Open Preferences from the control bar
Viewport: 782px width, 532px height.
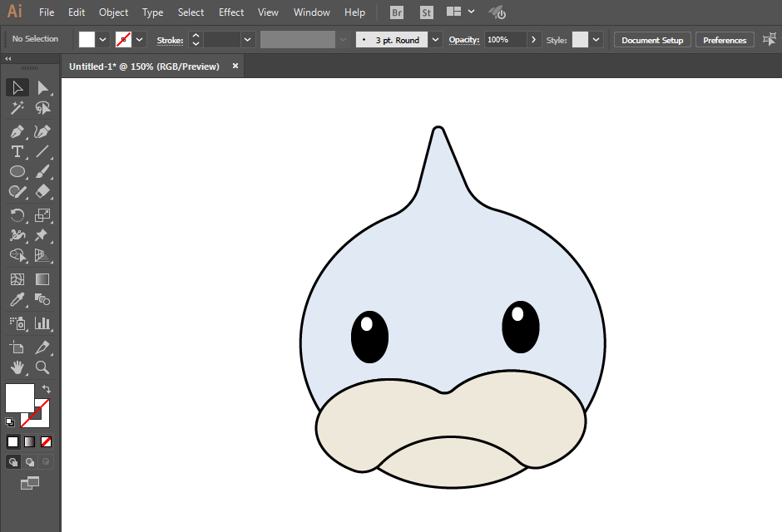coord(725,40)
